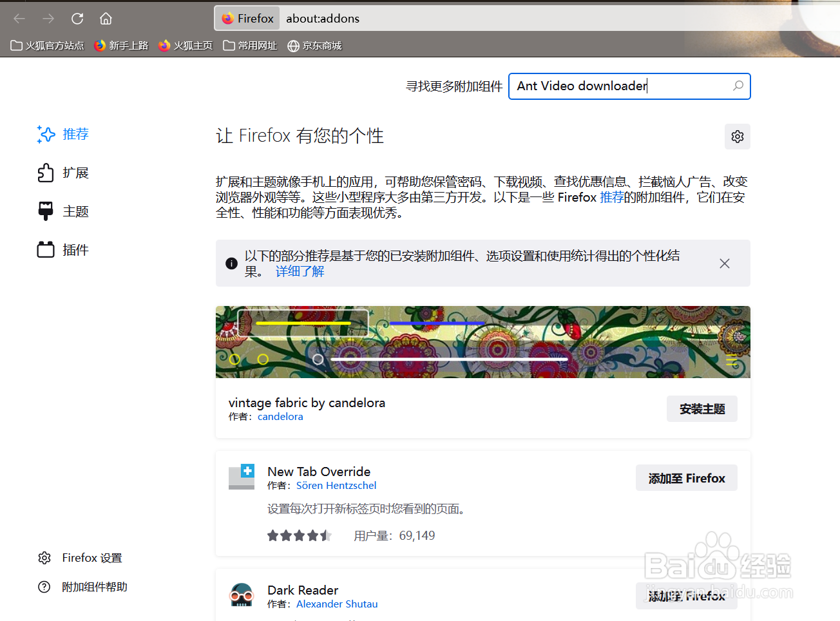Open the 京东商城 bookmark
The height and width of the screenshot is (621, 840).
point(314,46)
